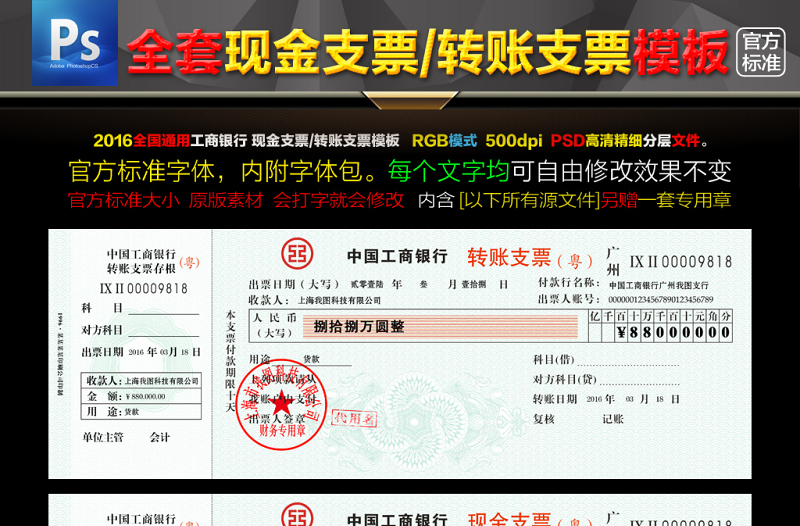Click the main check's '中国工商银行' bank name
This screenshot has height=526, width=800.
(x=397, y=256)
